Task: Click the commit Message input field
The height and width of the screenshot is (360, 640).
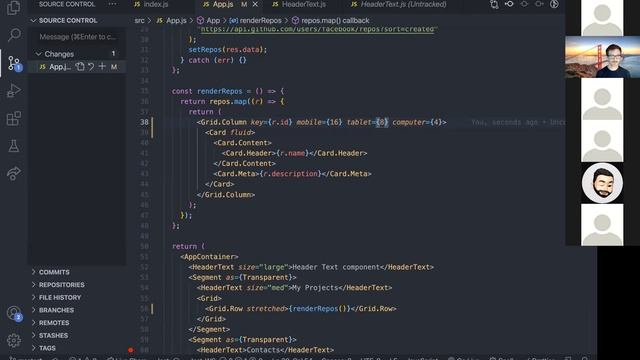Action: coord(79,37)
